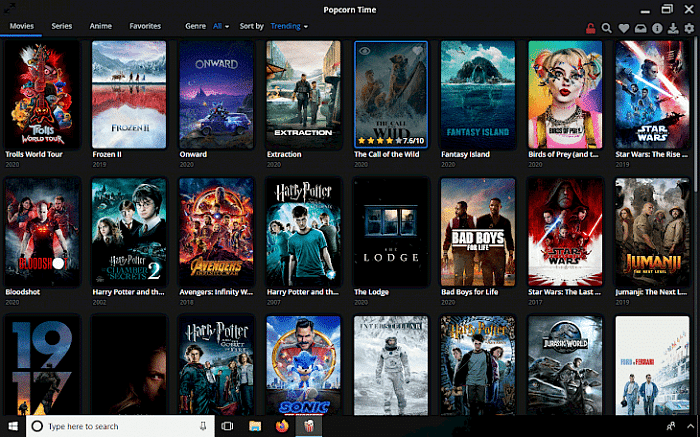Viewport: 700px width, 437px height.
Task: Open Star Wars: The Last Jedi poster
Action: coord(565,232)
